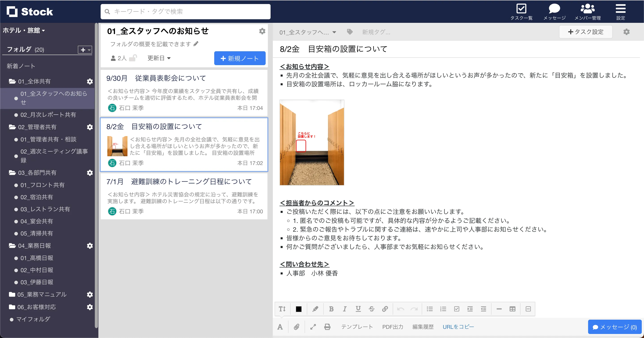Click the printer icon

[327, 327]
